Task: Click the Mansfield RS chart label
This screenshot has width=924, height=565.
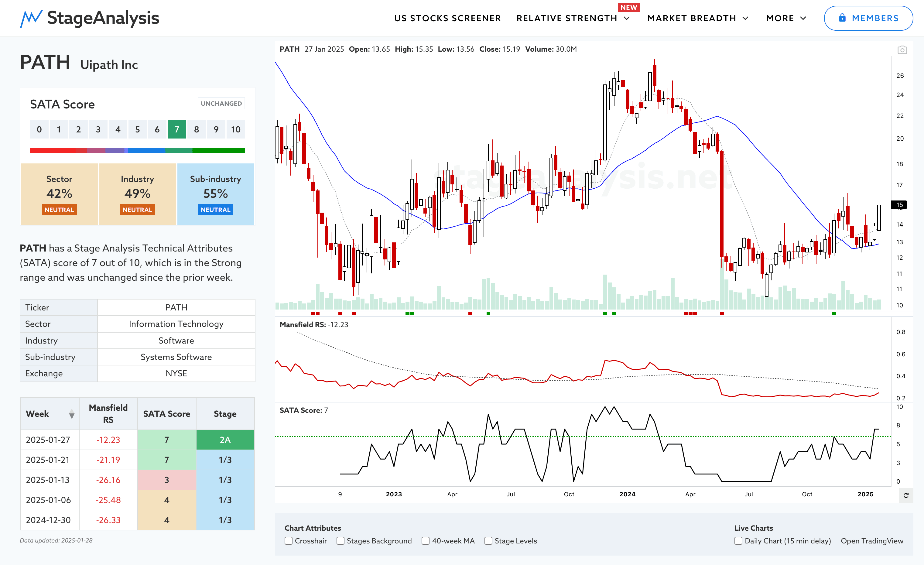Action: click(314, 325)
